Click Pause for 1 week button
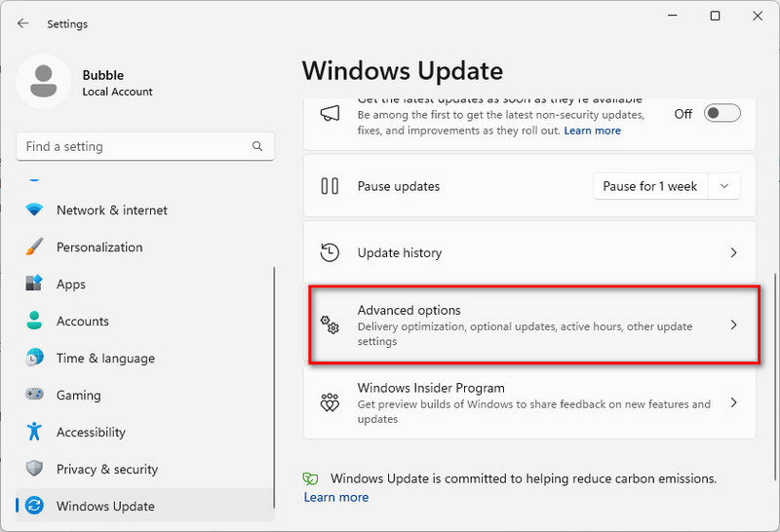 tap(650, 186)
